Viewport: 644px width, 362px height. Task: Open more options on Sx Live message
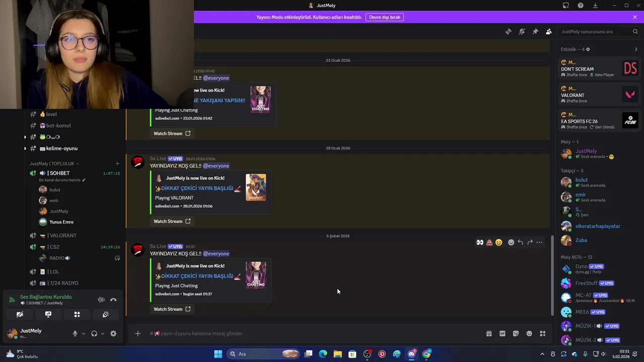[x=539, y=242]
